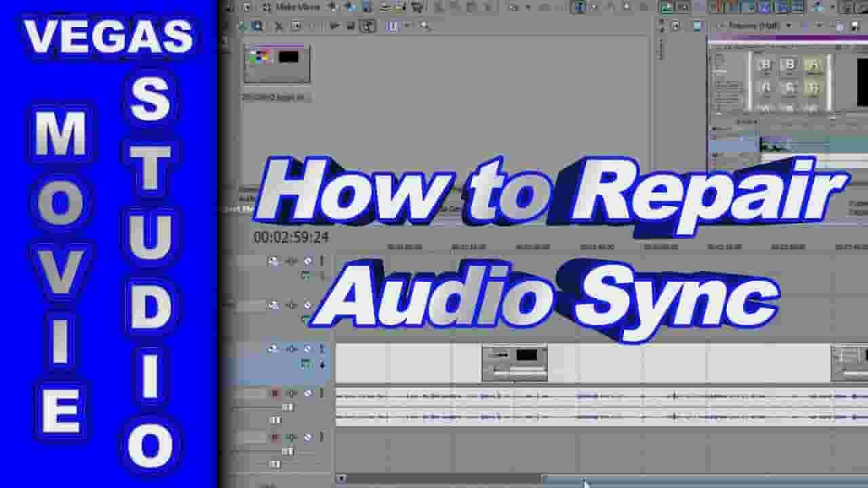The width and height of the screenshot is (868, 488).
Task: Mute the highlighted third video track
Action: (x=307, y=349)
